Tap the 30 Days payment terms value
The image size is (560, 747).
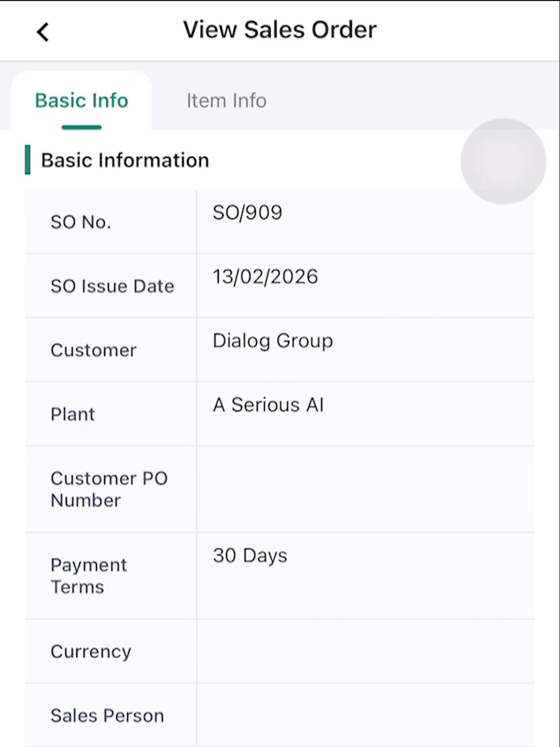[250, 556]
